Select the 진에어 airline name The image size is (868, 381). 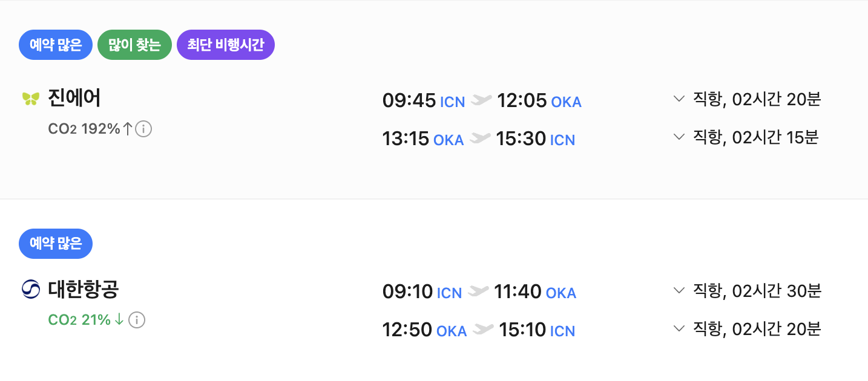click(x=74, y=99)
